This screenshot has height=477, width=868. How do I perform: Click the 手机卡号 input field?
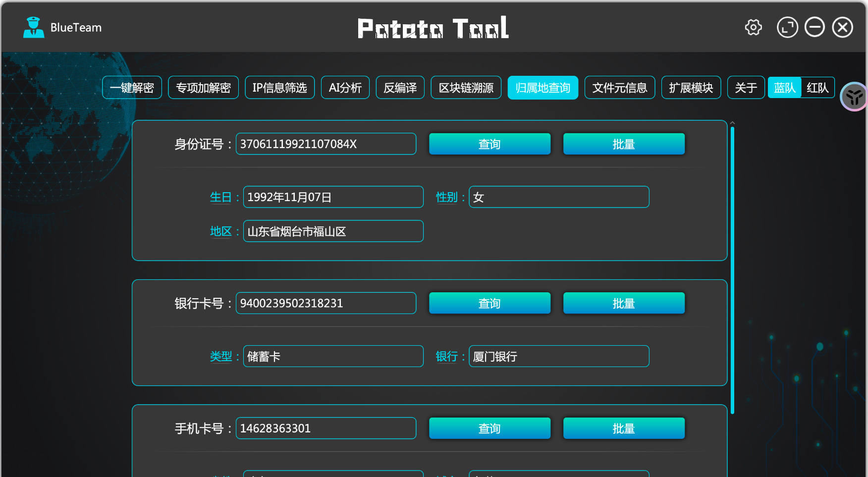[x=326, y=428]
